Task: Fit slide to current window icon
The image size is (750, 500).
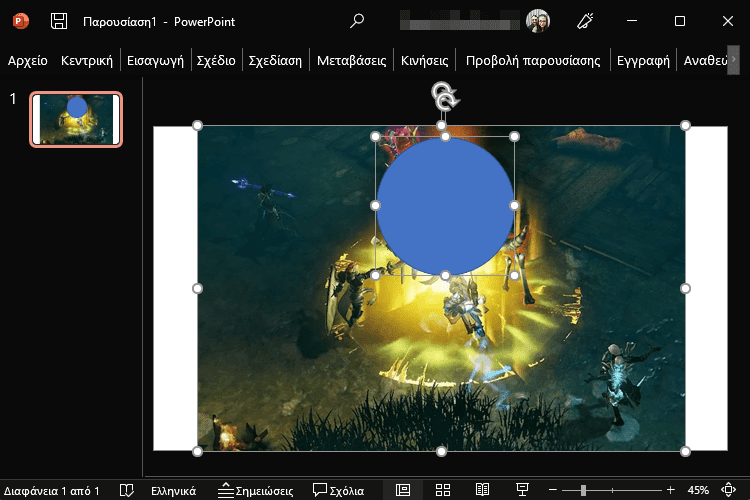Action: point(728,490)
